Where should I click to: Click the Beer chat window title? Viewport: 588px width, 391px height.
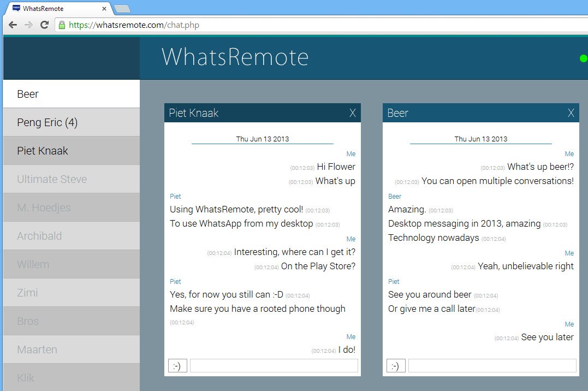(397, 113)
